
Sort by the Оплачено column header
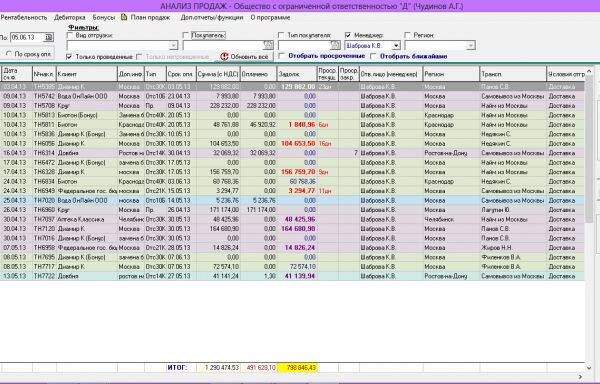point(258,74)
